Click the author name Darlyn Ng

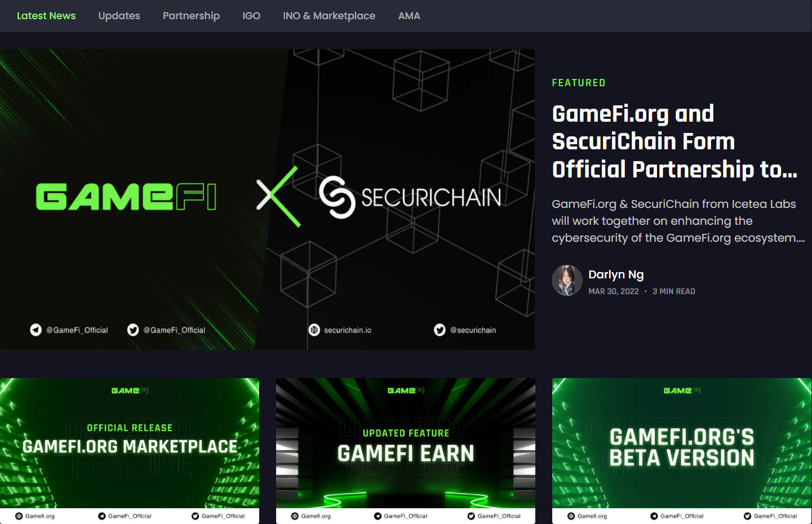[x=616, y=274]
